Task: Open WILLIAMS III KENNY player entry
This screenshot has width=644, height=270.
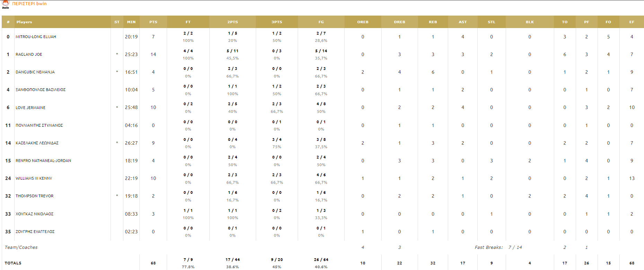Action: (x=34, y=178)
